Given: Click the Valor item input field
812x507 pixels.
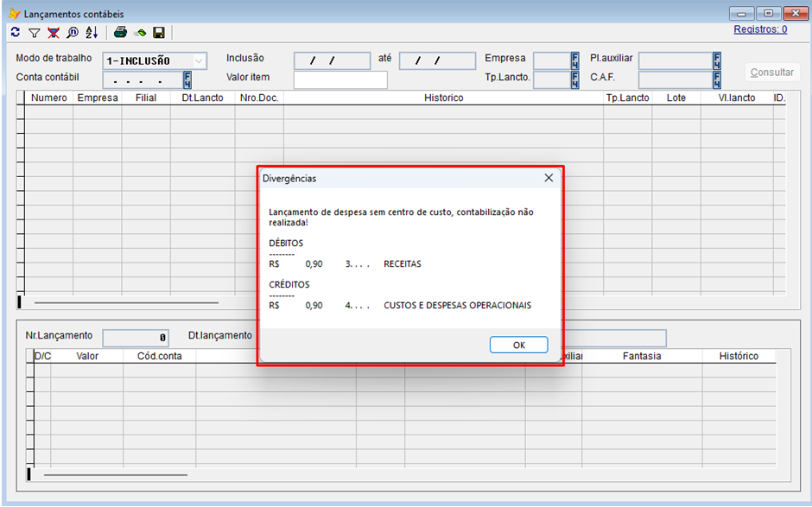Looking at the screenshot, I should coord(340,79).
